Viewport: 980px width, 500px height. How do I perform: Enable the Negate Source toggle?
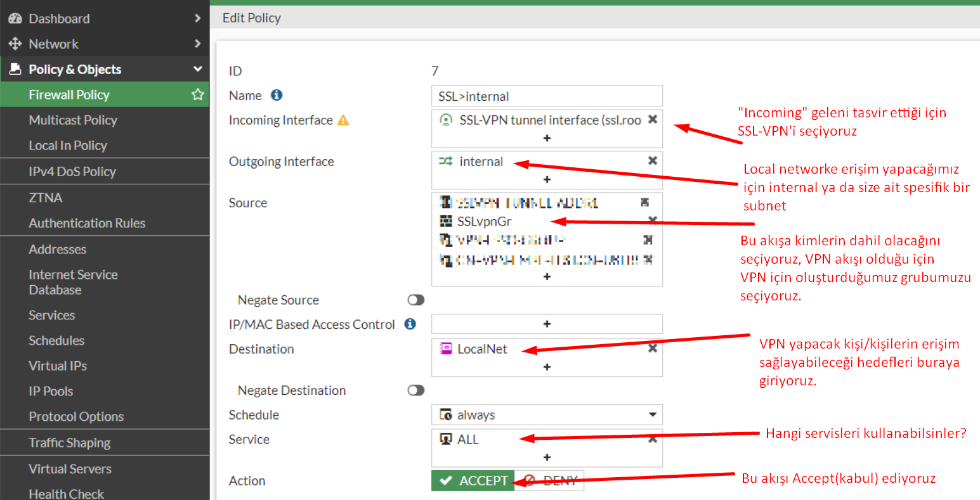tap(415, 300)
